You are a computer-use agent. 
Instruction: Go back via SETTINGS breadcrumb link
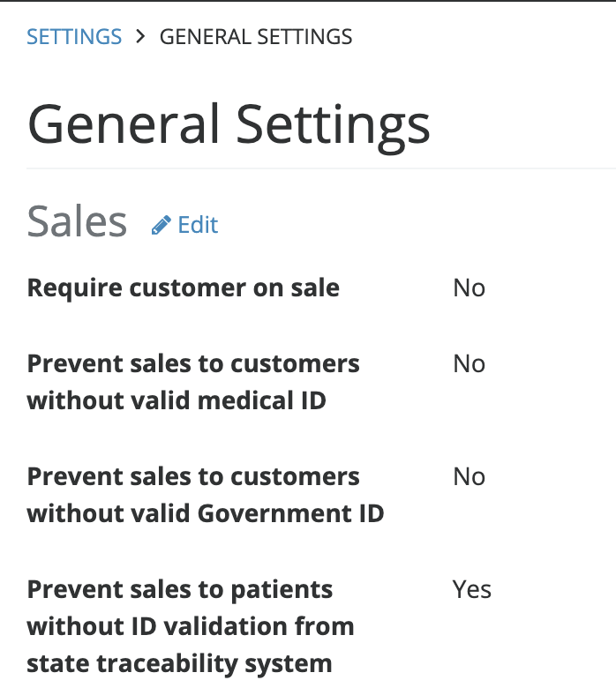74,37
